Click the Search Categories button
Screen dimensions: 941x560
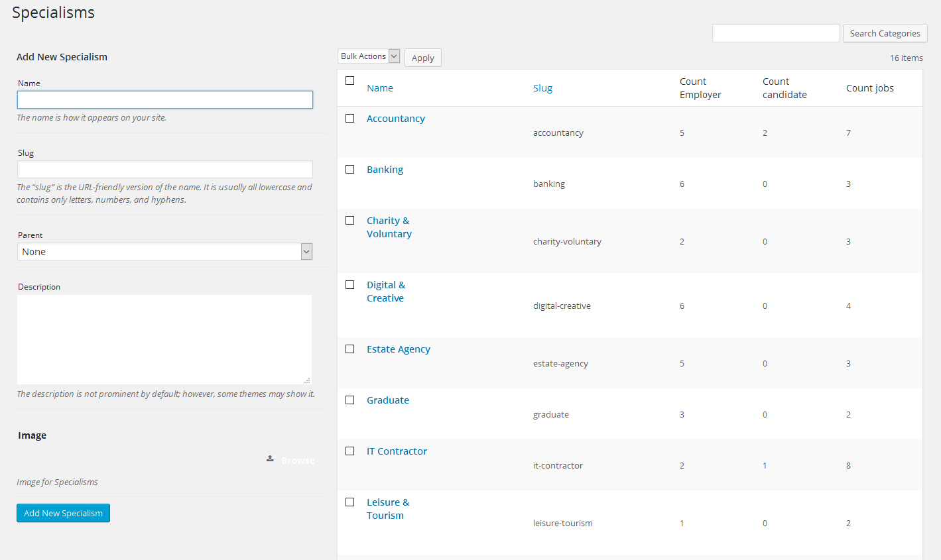click(885, 33)
